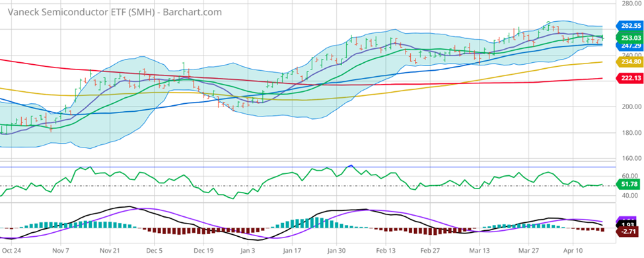Select the 'Mar 27' date label

[529, 250]
